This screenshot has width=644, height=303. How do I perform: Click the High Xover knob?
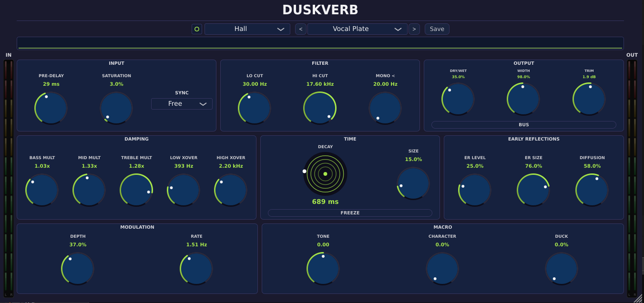tap(231, 190)
